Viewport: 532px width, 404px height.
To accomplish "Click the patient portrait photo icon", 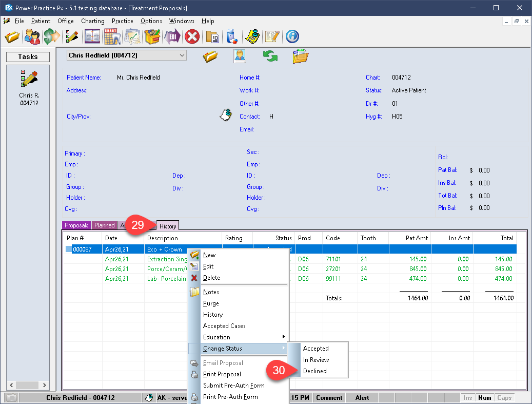I will click(240, 56).
